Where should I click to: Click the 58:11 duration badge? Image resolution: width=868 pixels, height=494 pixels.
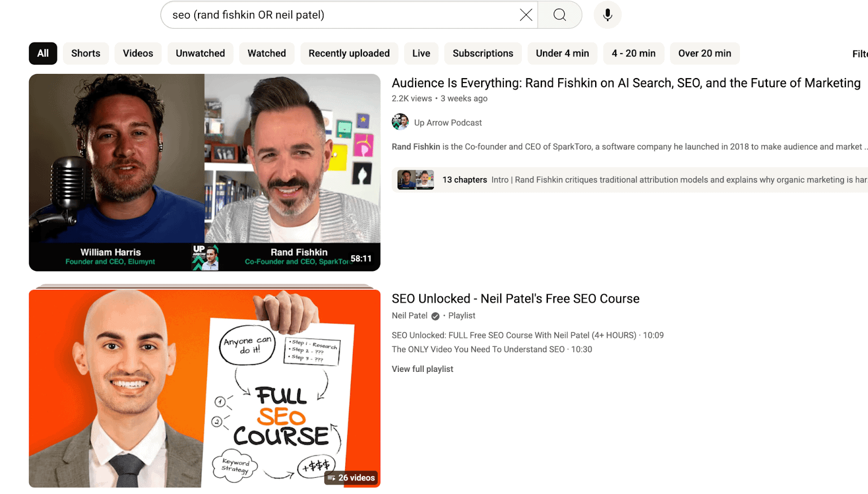point(361,258)
